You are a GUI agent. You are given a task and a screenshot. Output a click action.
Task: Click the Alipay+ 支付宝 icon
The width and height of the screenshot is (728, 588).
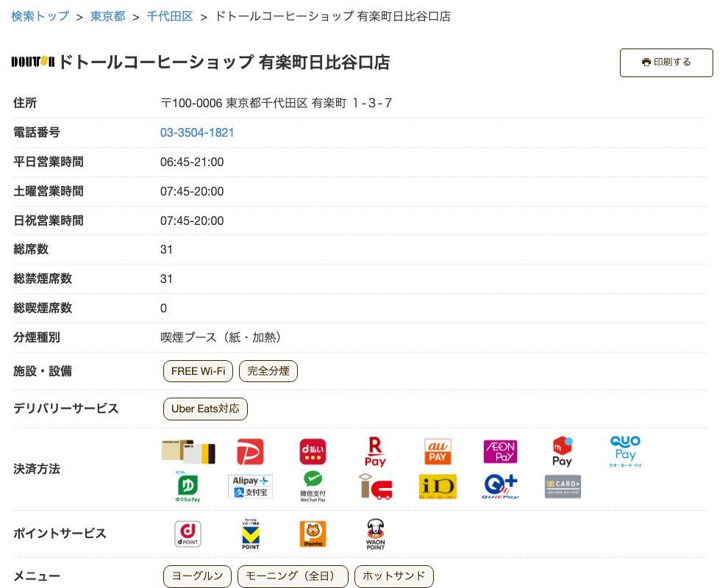pyautogui.click(x=250, y=487)
